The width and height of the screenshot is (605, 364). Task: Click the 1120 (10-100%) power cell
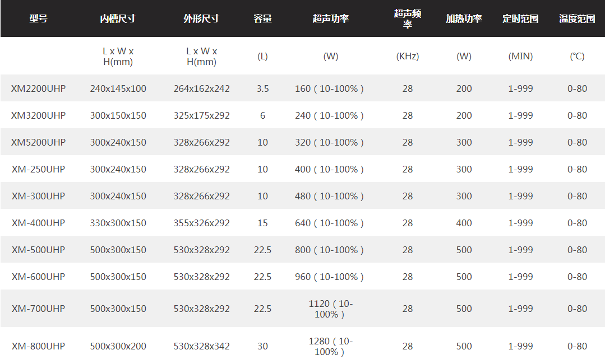(331, 309)
